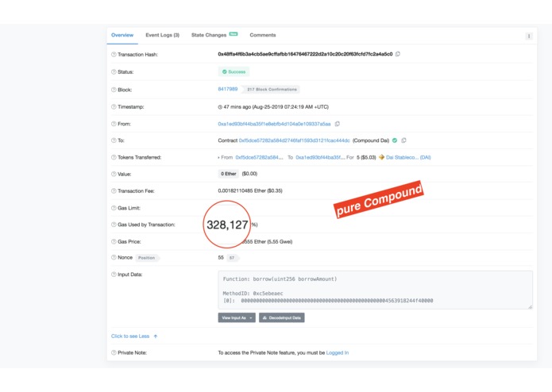This screenshot has height=392, width=552.
Task: Open the From address 0xa1ed93bf44ba35f1 link
Action: point(274,124)
